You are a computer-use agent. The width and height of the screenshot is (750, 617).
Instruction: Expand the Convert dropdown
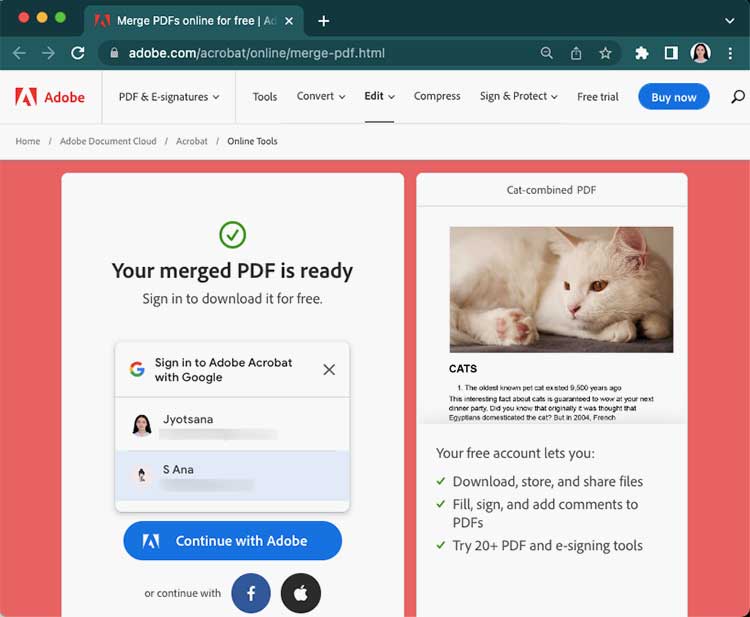[x=321, y=96]
